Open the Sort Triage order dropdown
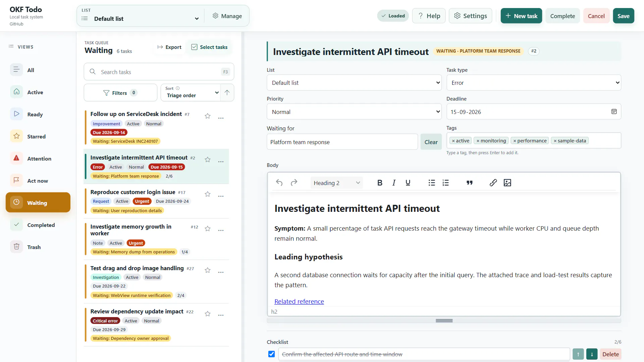This screenshot has width=644, height=362. (190, 93)
